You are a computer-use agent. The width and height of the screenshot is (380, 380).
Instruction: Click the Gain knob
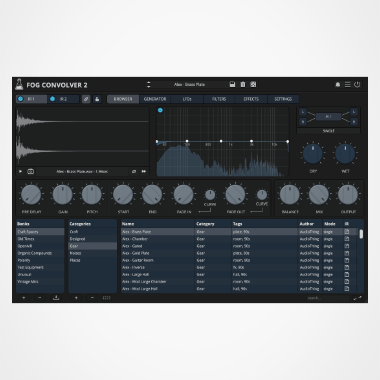(62, 195)
